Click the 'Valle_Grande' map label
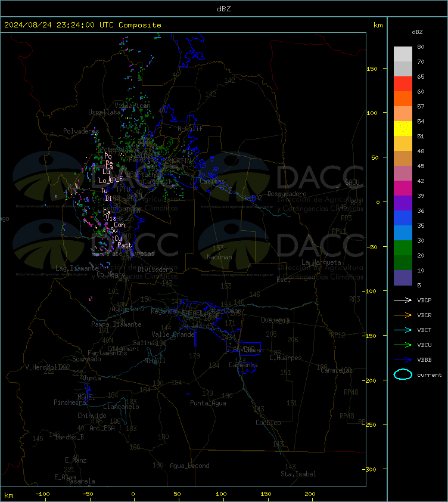 click(173, 334)
